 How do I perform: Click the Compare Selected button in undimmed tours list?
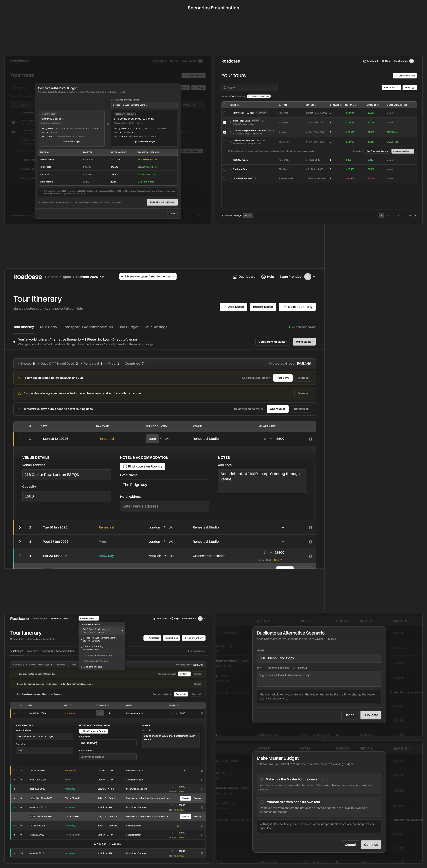coord(403,151)
